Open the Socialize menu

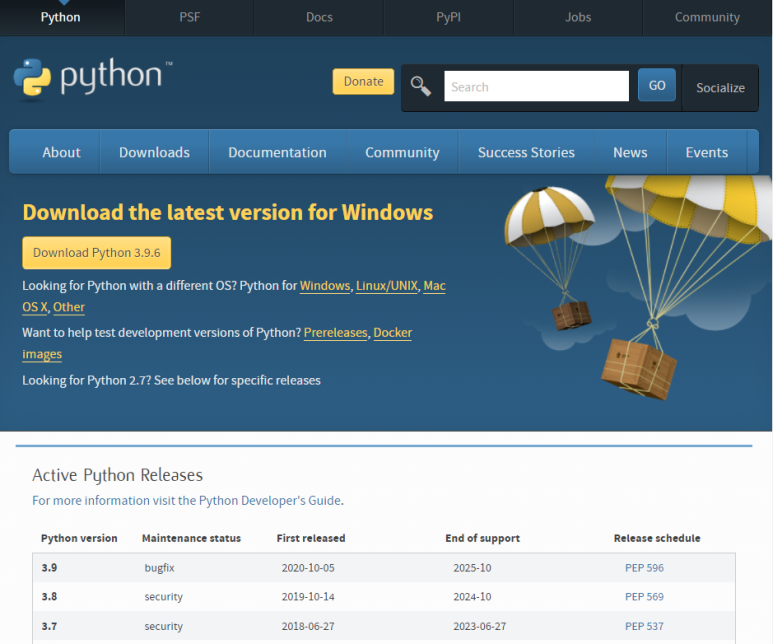tap(720, 88)
